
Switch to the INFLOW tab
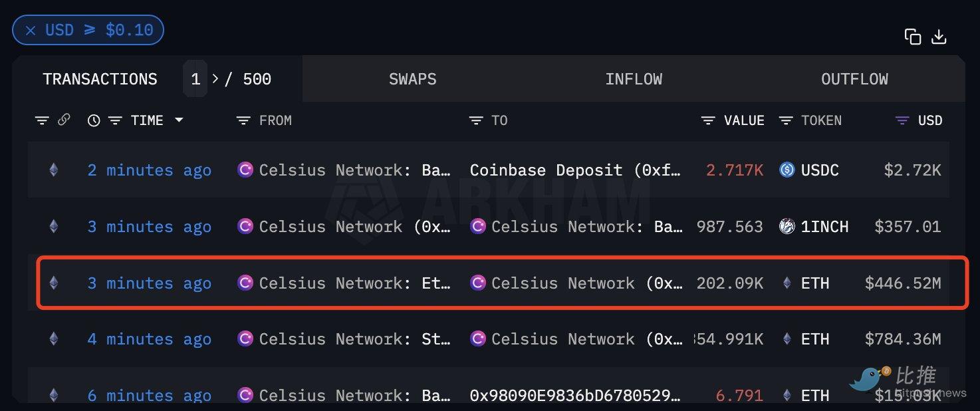click(x=634, y=79)
